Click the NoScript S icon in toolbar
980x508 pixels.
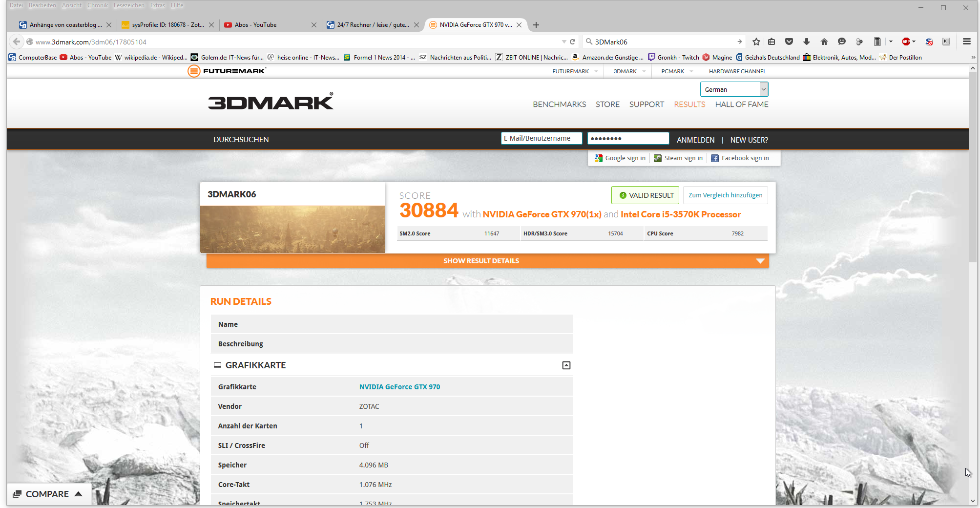[x=929, y=42]
